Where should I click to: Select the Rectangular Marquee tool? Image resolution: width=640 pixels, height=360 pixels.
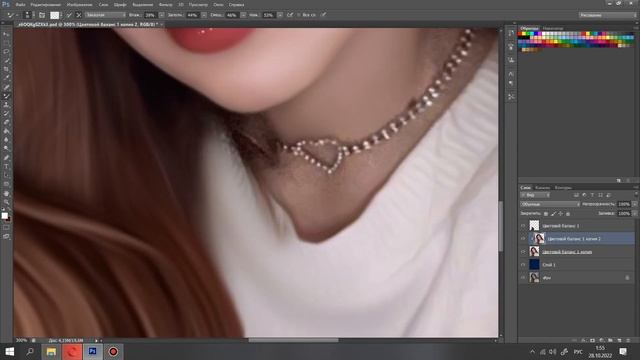coord(6,43)
